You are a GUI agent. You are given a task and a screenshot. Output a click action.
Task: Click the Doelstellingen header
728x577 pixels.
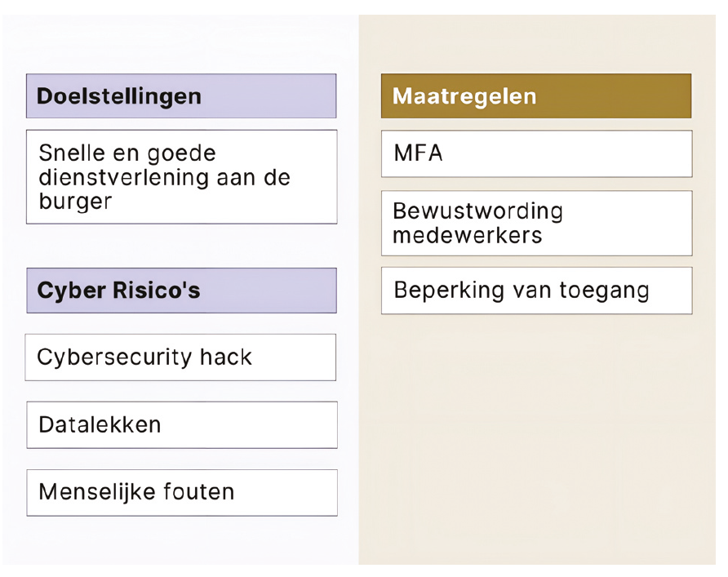pyautogui.click(x=181, y=95)
